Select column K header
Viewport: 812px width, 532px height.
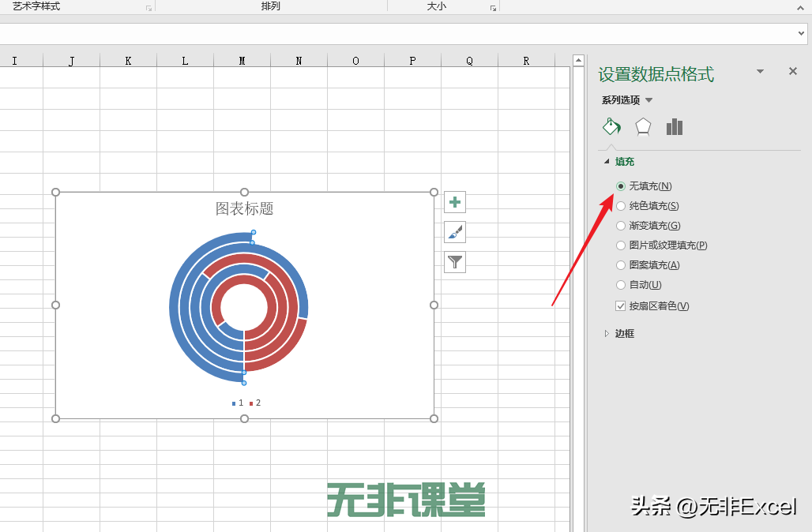(x=129, y=61)
